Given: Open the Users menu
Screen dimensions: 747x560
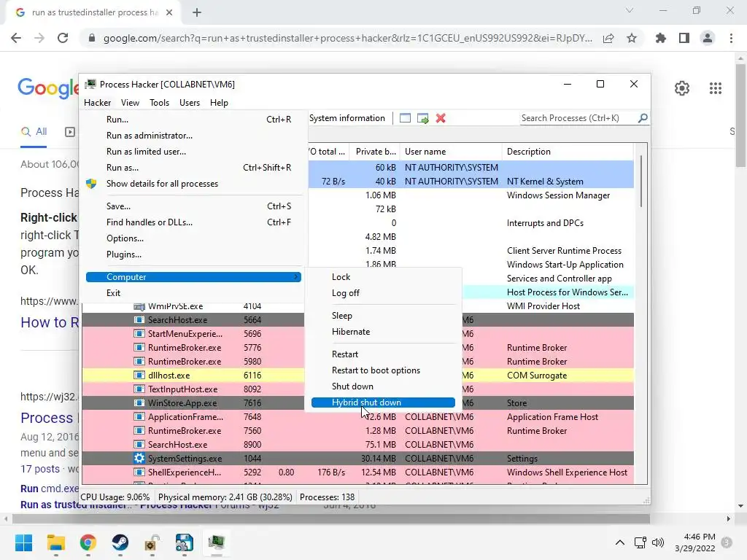Looking at the screenshot, I should (x=190, y=103).
